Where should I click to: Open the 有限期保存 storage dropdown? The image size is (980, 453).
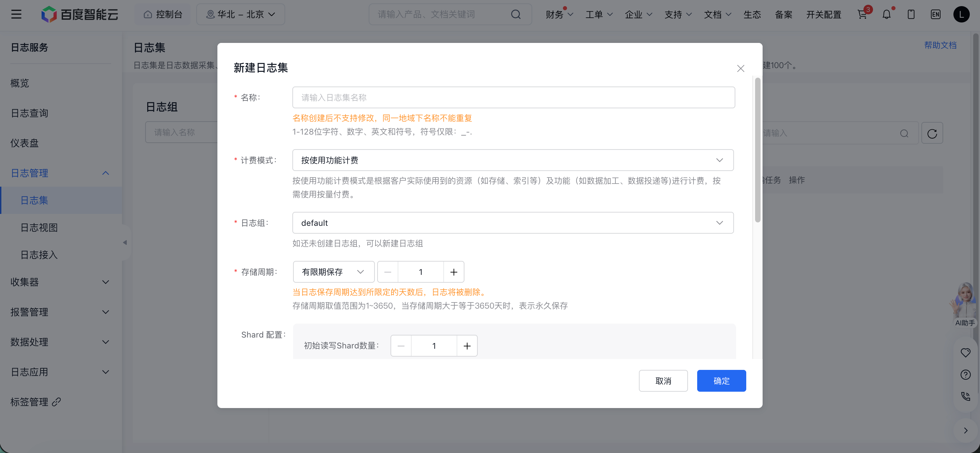pos(334,272)
